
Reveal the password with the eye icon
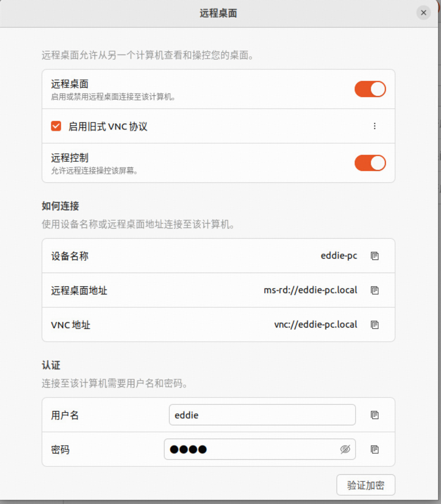[x=345, y=449]
